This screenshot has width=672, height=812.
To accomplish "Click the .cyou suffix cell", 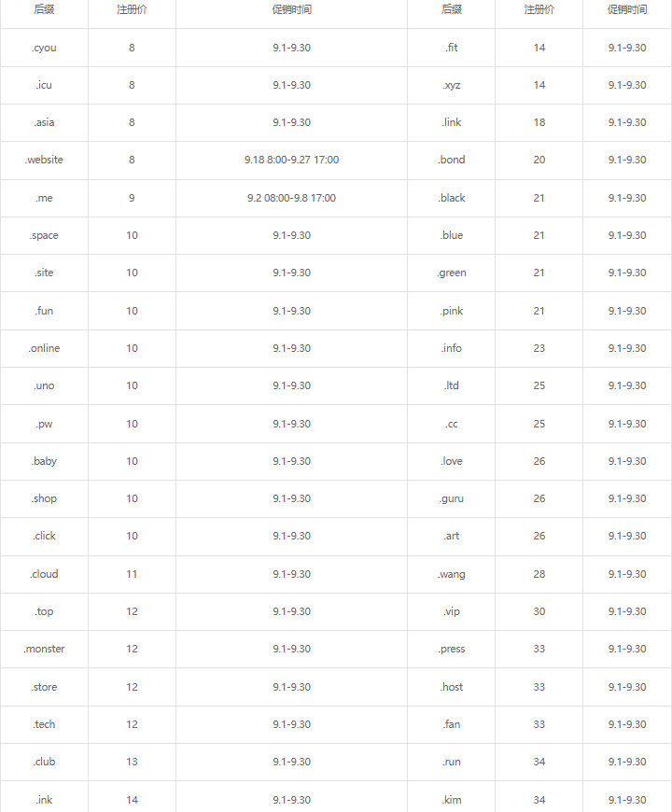I will (44, 48).
